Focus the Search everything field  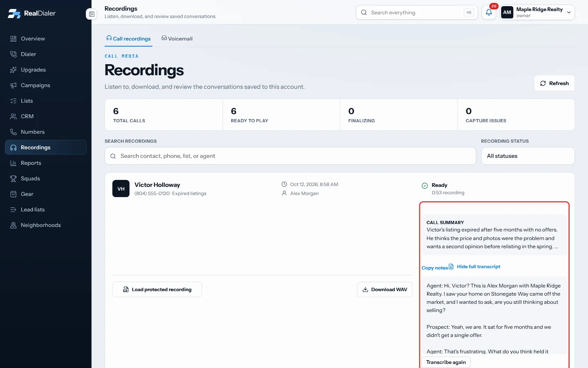[416, 13]
